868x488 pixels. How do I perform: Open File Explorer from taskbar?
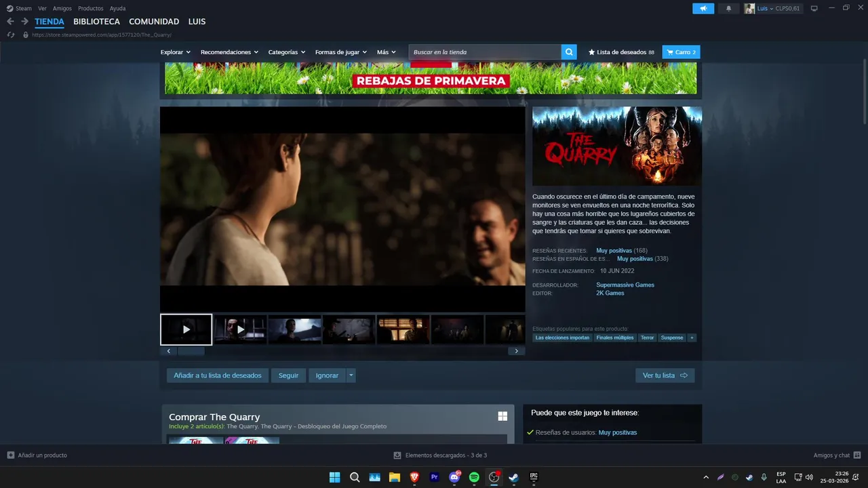394,477
